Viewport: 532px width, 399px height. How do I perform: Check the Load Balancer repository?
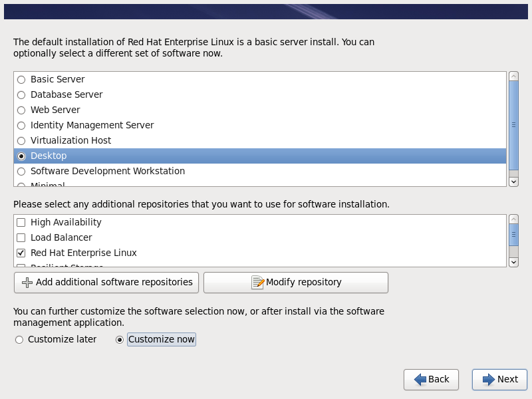pyautogui.click(x=21, y=238)
